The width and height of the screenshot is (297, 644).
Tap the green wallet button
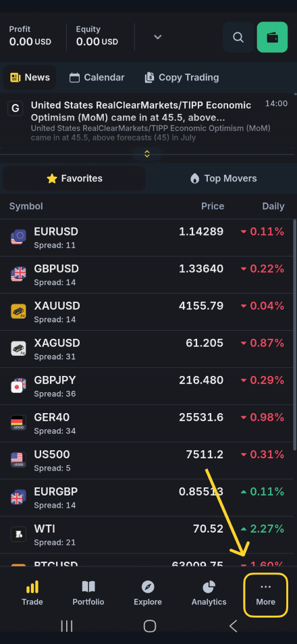coord(272,37)
